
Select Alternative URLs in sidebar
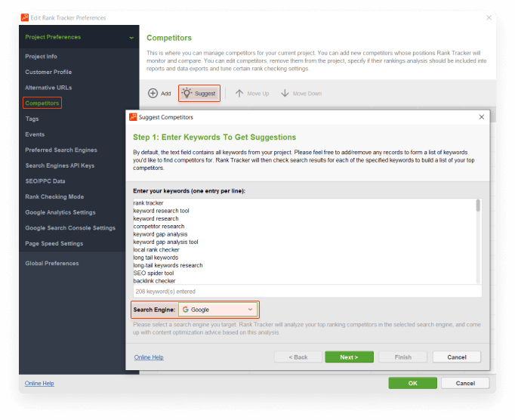(48, 88)
